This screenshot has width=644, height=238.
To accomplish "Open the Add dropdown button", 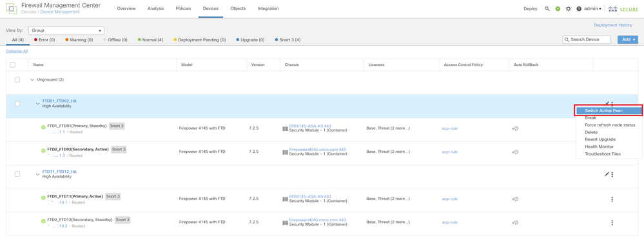I will pos(628,39).
